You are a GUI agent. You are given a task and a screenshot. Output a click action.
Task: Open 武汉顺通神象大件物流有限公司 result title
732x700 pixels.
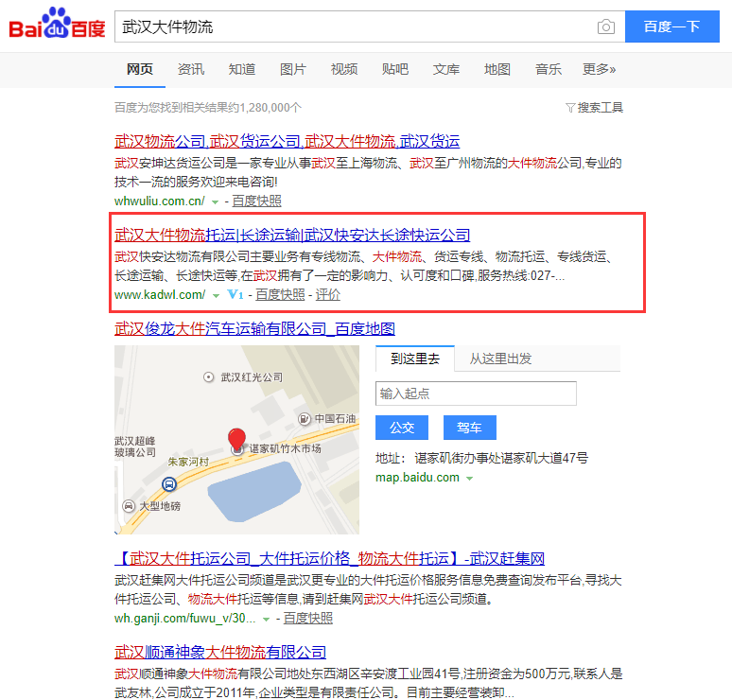point(220,652)
